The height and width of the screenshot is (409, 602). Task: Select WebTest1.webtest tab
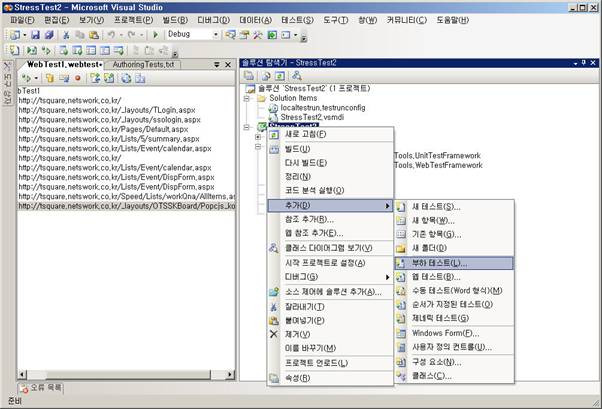(x=64, y=65)
